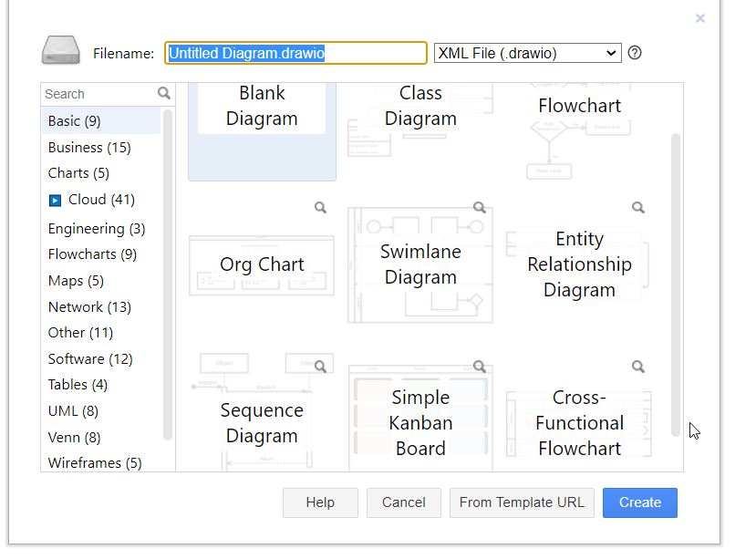756x559 pixels.
Task: Open the XML File (.drawio) format dropdown
Action: pyautogui.click(x=527, y=53)
